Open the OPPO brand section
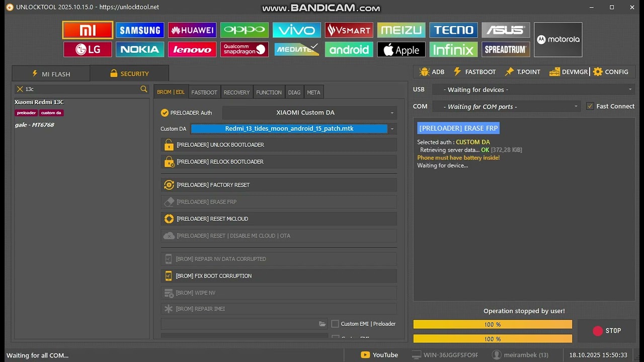 (245, 30)
